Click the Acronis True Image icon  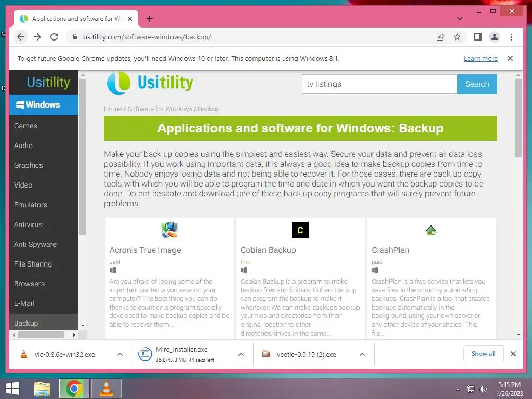[x=169, y=230]
